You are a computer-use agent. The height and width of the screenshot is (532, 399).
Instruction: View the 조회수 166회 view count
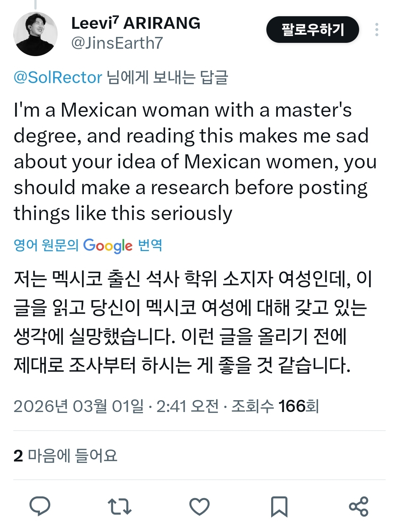pyautogui.click(x=275, y=406)
